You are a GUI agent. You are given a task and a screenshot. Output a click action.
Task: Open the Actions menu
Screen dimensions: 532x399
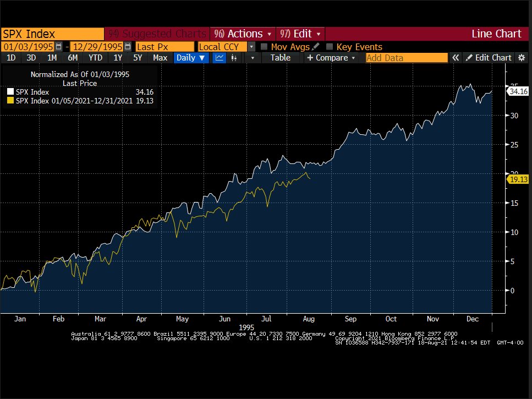[x=243, y=34]
